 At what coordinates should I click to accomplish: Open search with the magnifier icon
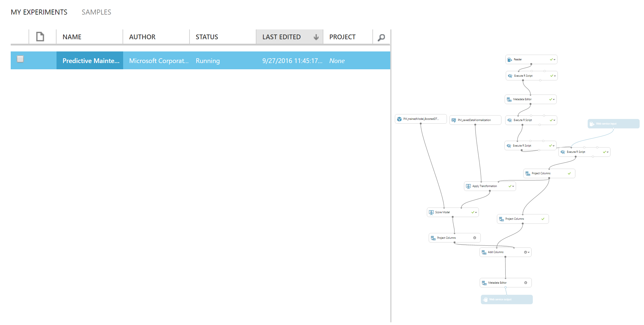(x=381, y=37)
